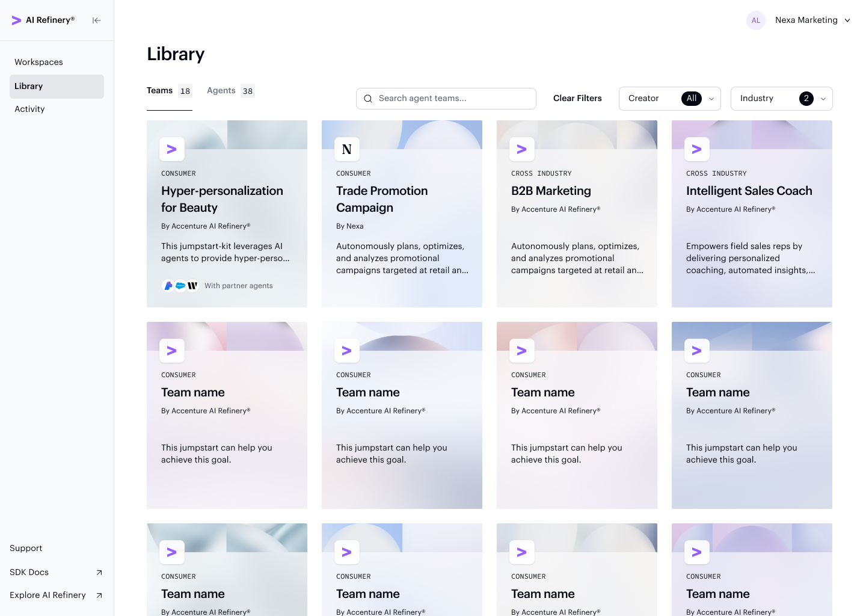Viewport: 866px width, 616px height.
Task: Open the Support link
Action: tap(26, 549)
